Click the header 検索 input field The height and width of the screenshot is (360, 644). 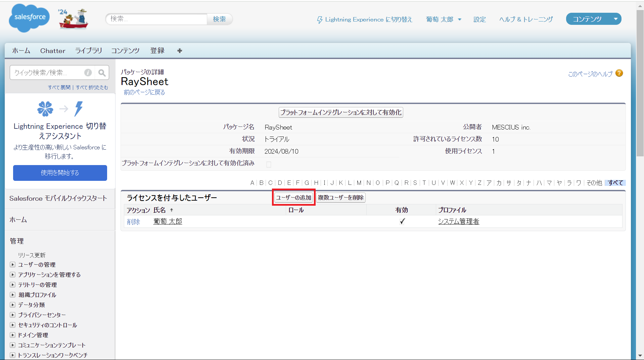click(156, 19)
